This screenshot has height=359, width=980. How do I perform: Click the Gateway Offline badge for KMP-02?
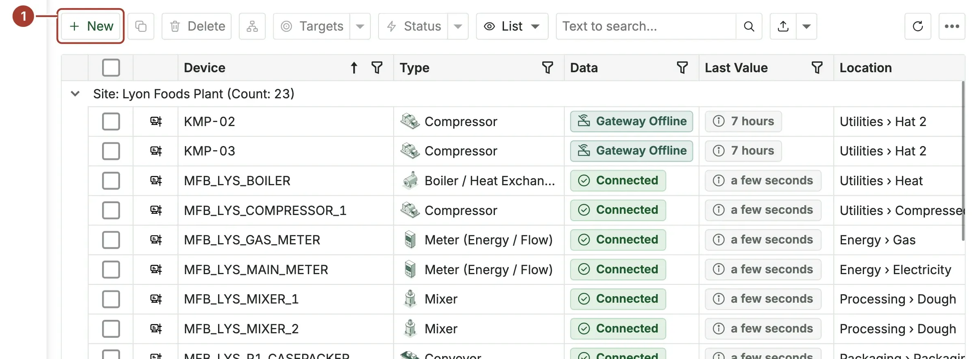[632, 121]
